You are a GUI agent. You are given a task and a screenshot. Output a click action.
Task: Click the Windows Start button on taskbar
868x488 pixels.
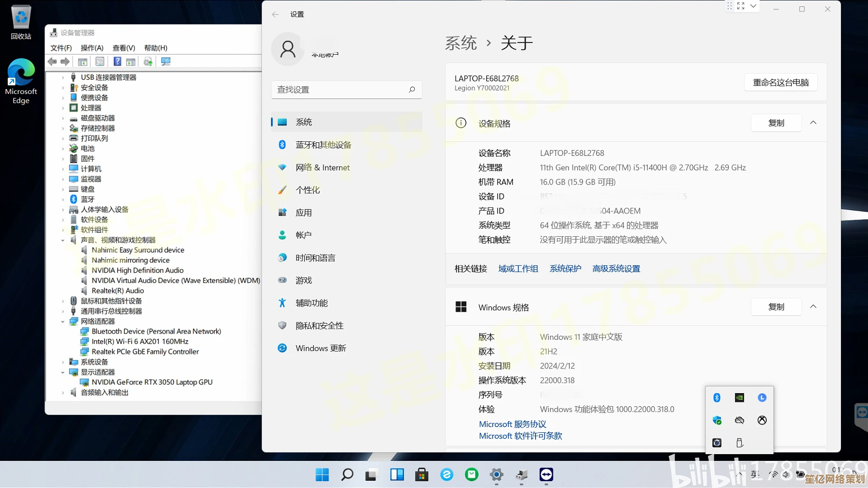coord(322,475)
